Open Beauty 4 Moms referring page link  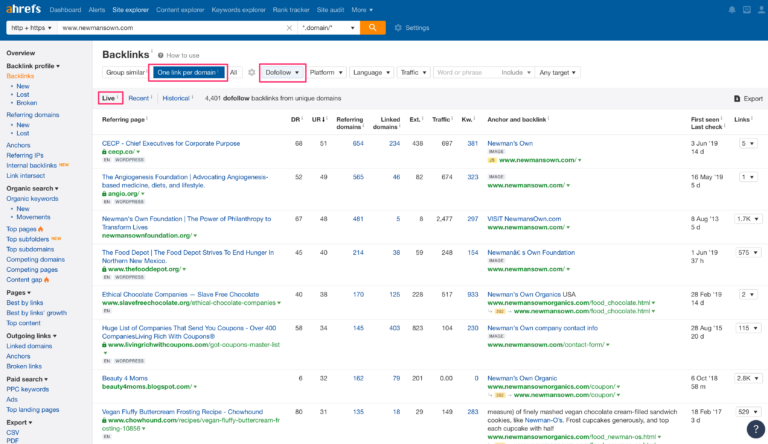[x=124, y=378]
